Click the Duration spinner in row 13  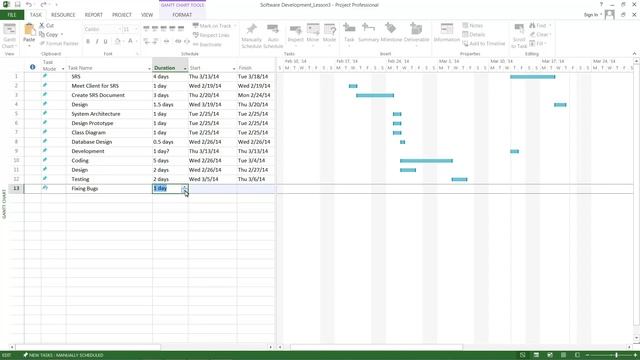pos(184,189)
